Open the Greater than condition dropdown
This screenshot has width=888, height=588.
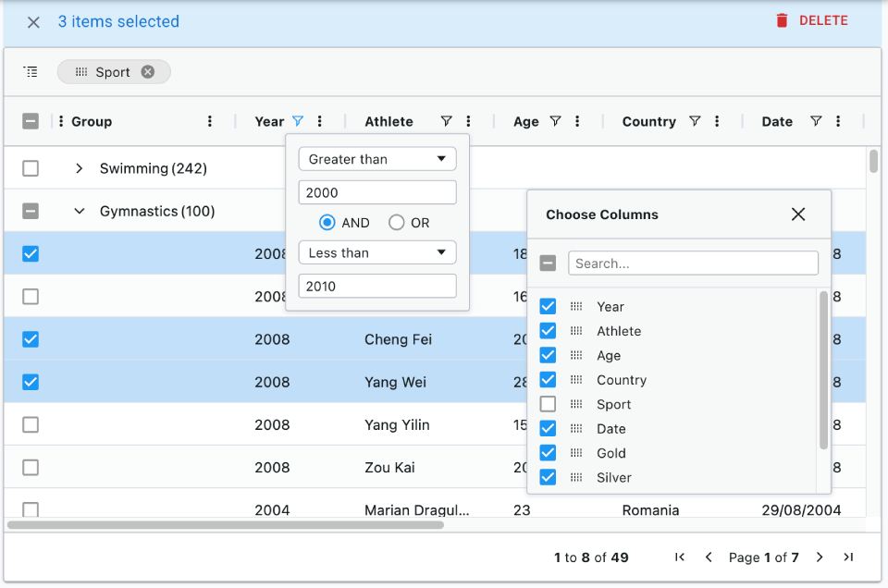[377, 159]
